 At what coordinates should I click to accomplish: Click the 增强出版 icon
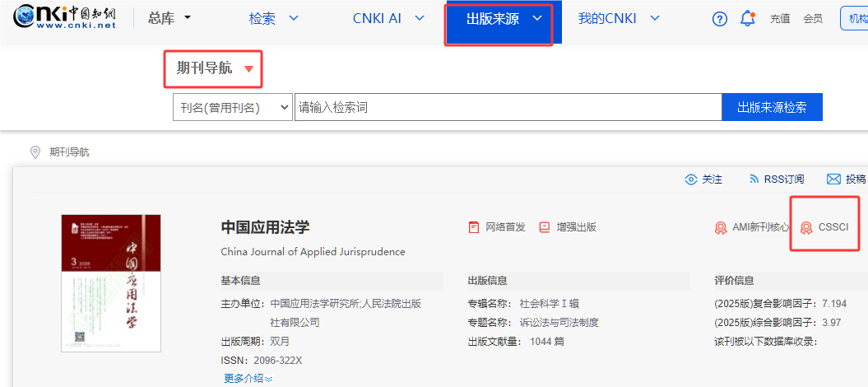coord(545,227)
